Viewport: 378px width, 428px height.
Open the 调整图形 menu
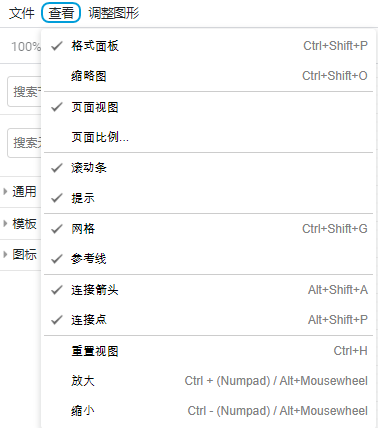click(x=114, y=13)
